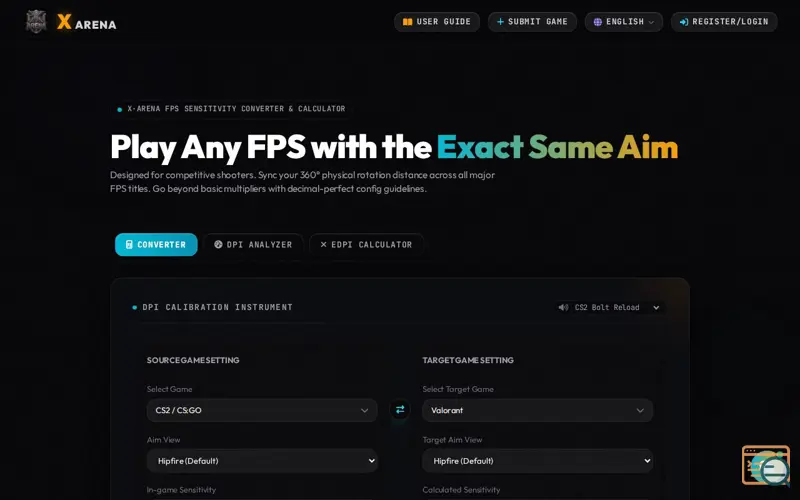800x500 pixels.
Task: Click the 'Calculated Sensitivity' label
Action: [x=461, y=490]
